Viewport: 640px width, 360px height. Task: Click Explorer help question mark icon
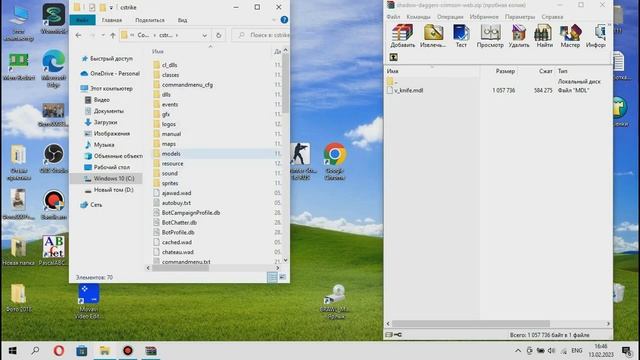coord(284,20)
